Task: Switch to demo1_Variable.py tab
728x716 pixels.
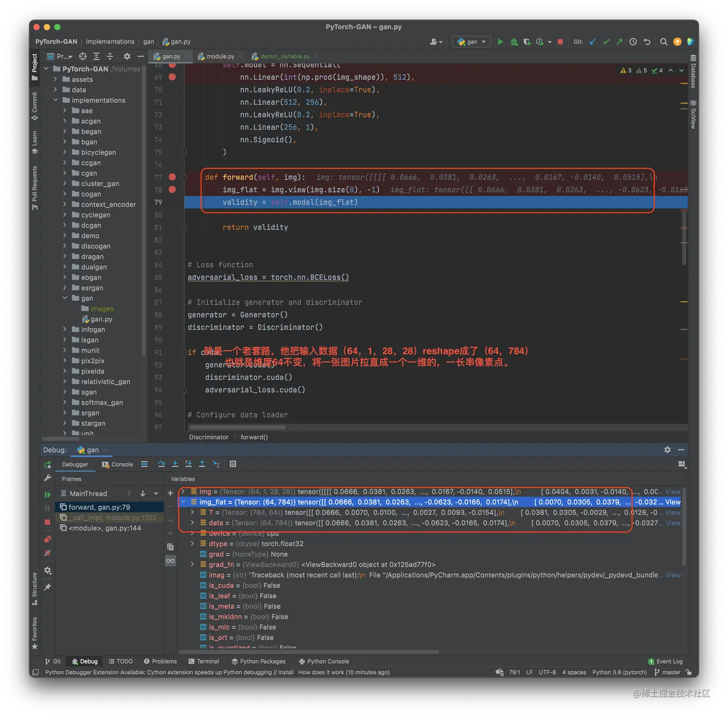Action: (x=285, y=56)
